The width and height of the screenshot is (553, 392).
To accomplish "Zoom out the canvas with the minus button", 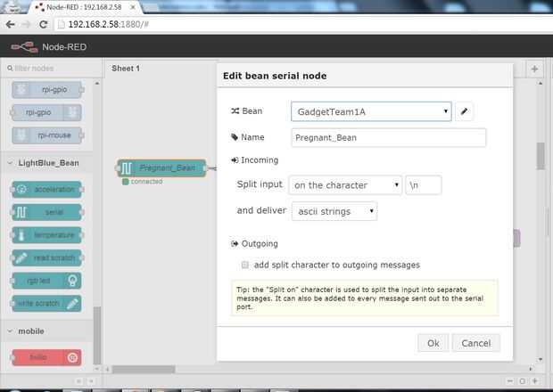I will click(x=510, y=381).
